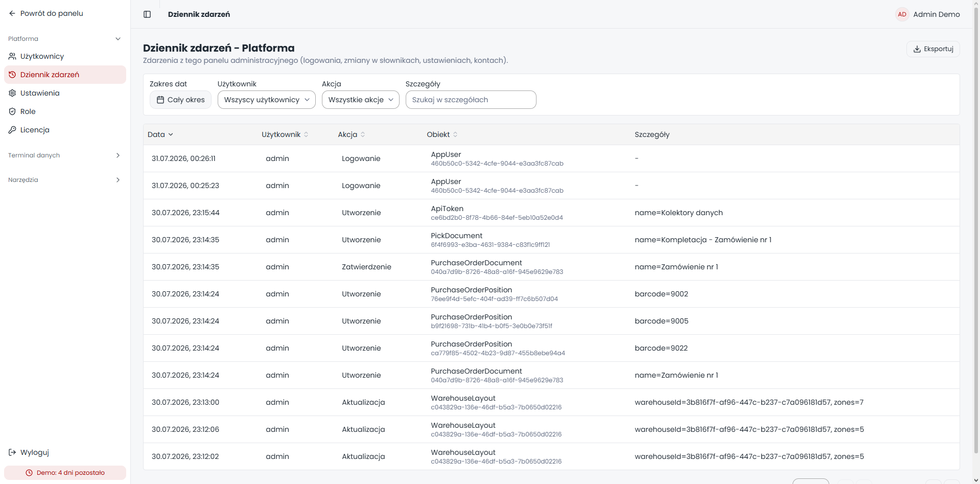
Task: Open Role in the sidebar
Action: coord(65,111)
